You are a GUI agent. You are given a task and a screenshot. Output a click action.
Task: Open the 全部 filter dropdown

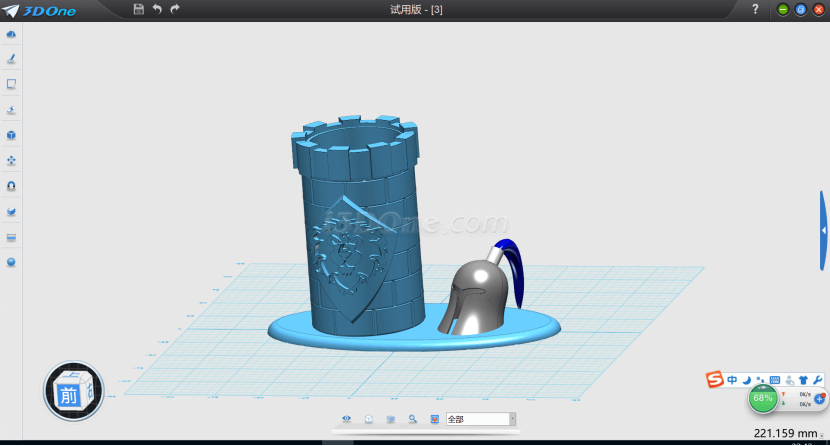click(x=512, y=419)
